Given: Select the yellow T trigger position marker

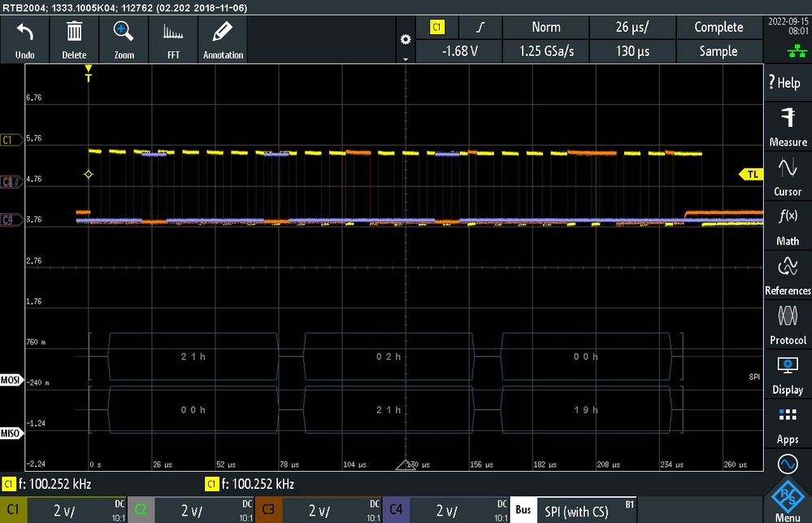Looking at the screenshot, I should [x=89, y=73].
